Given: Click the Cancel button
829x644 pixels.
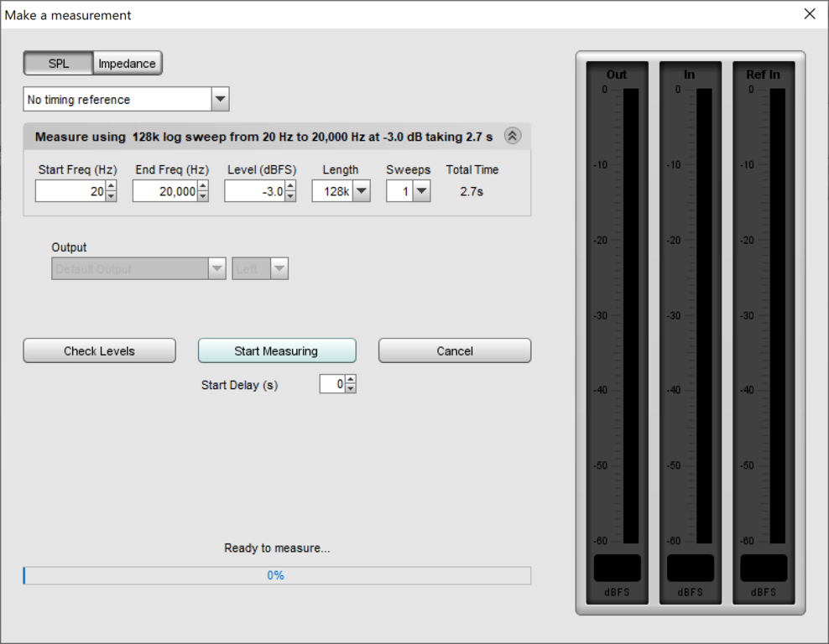Looking at the screenshot, I should click(455, 351).
